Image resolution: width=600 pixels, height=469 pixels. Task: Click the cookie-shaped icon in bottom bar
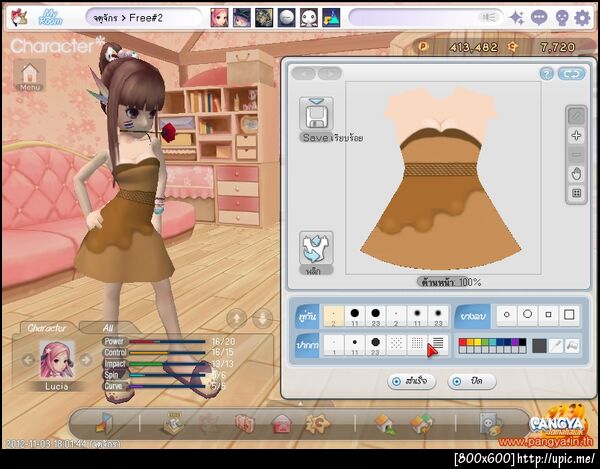(317, 423)
